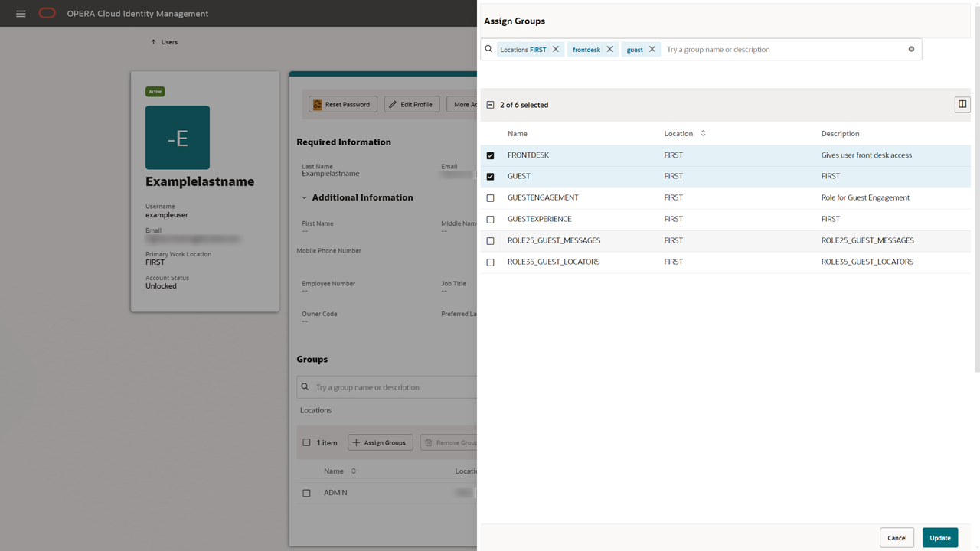Select the ADMIN group checkbox
The width and height of the screenshot is (980, 551).
[x=307, y=493]
